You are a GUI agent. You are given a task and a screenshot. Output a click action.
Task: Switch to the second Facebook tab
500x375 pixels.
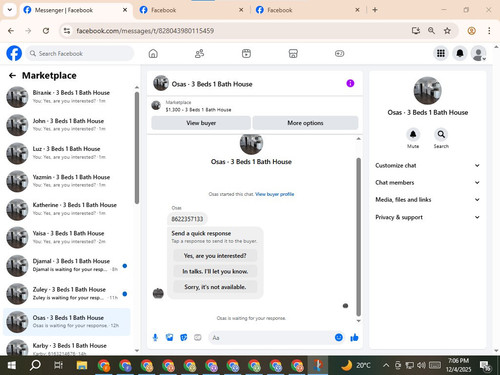(192, 10)
